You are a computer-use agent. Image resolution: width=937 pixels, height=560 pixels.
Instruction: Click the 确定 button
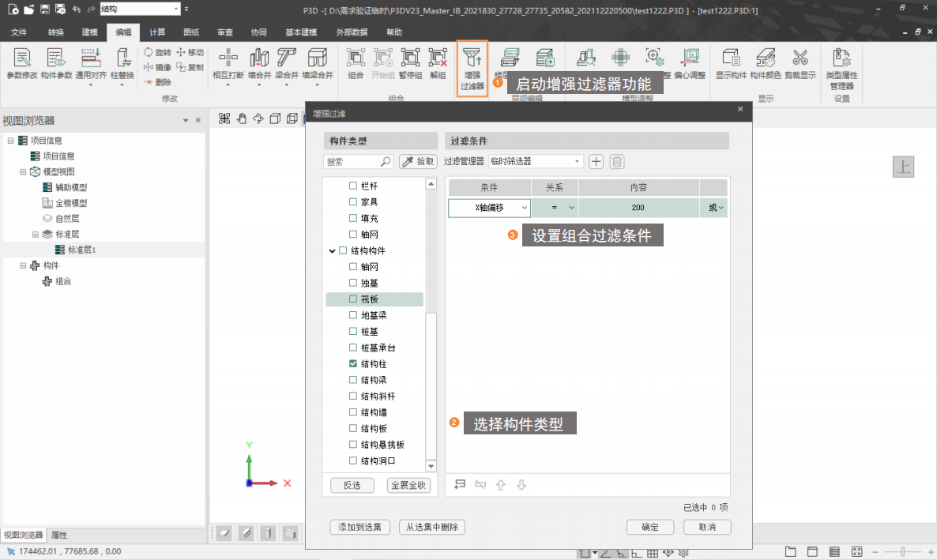pos(649,527)
